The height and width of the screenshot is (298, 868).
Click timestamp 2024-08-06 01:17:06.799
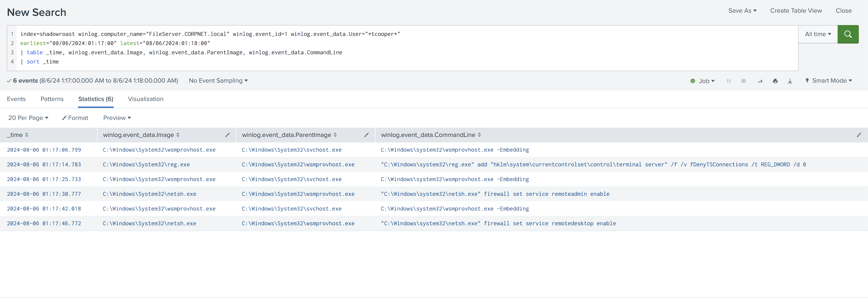[x=44, y=150]
